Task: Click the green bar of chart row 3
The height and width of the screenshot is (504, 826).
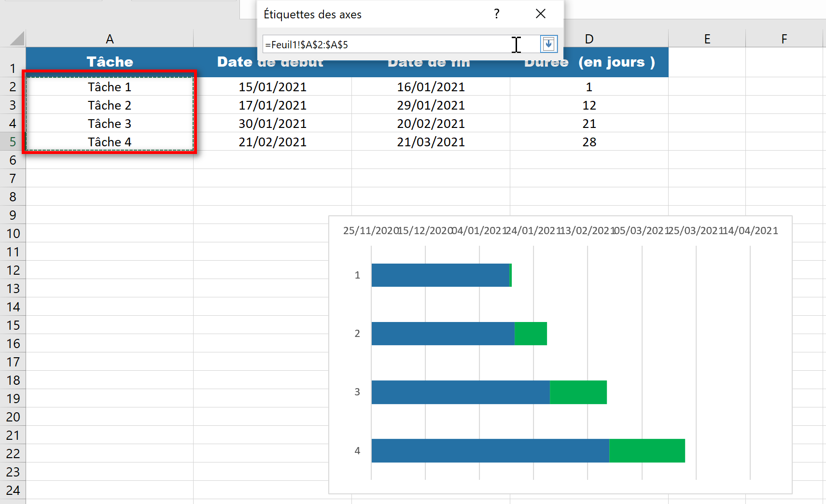Action: (578, 392)
